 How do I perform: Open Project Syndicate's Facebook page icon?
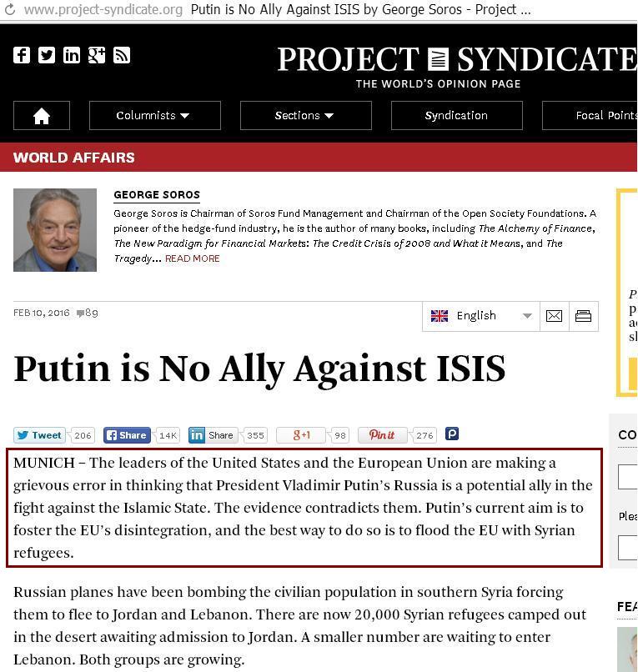22,55
